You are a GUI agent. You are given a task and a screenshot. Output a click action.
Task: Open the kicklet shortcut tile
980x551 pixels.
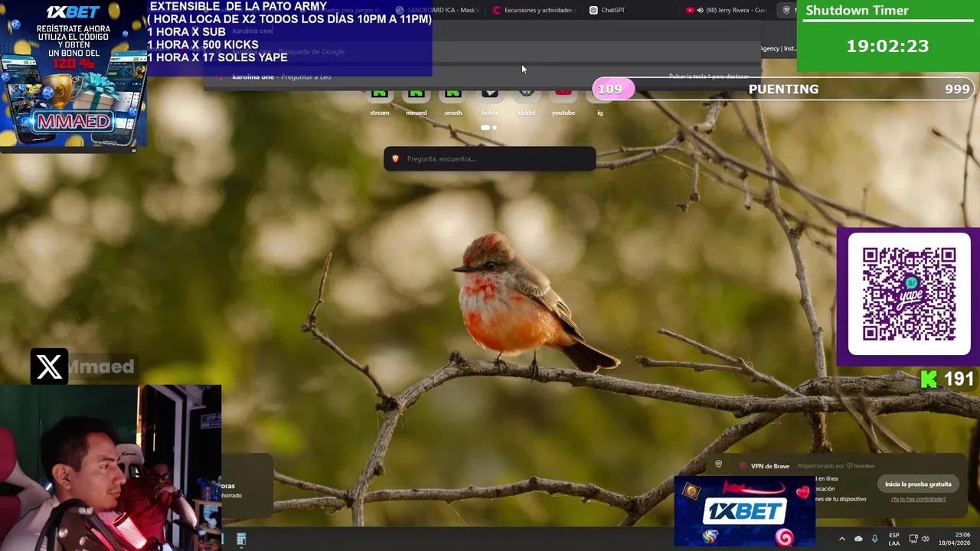pyautogui.click(x=527, y=102)
